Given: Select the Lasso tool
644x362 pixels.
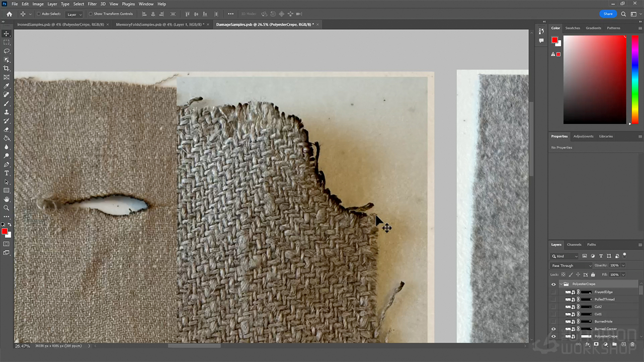Looking at the screenshot, I should click(7, 51).
